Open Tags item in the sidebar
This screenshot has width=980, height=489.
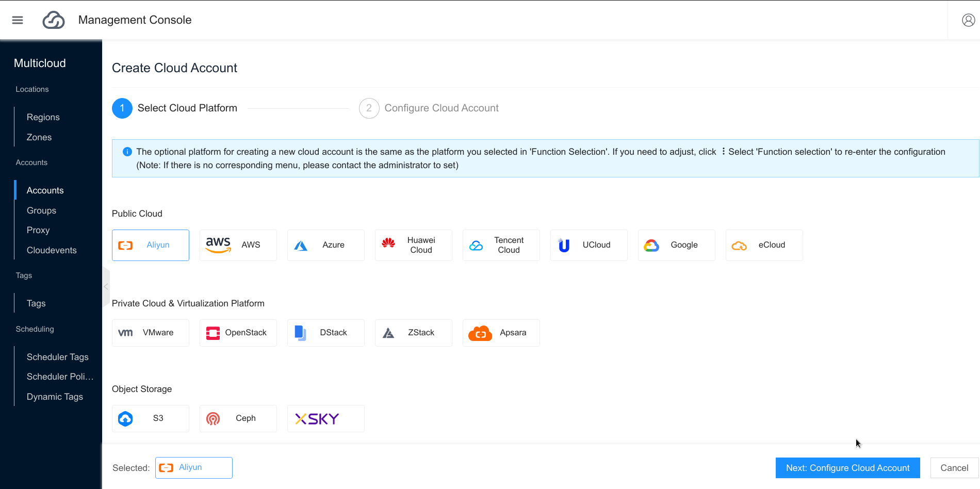tap(36, 303)
